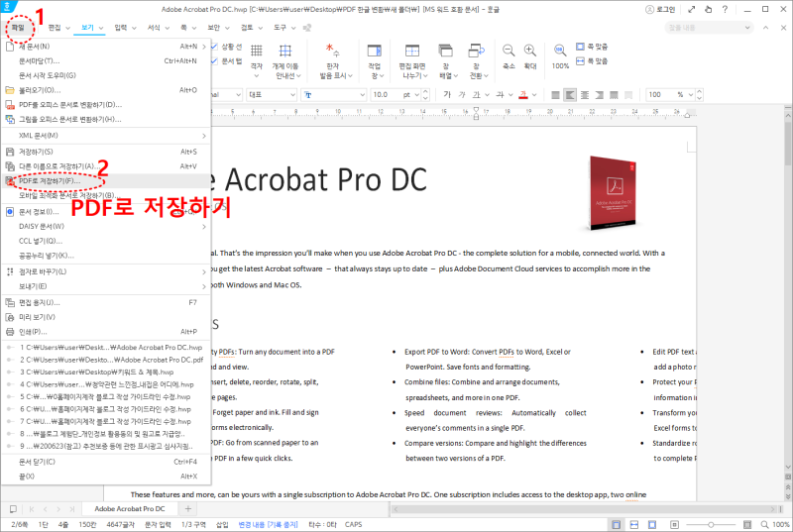This screenshot has width=793, height=532.
Task: Apply bold with the 가 bold icon
Action: click(447, 94)
